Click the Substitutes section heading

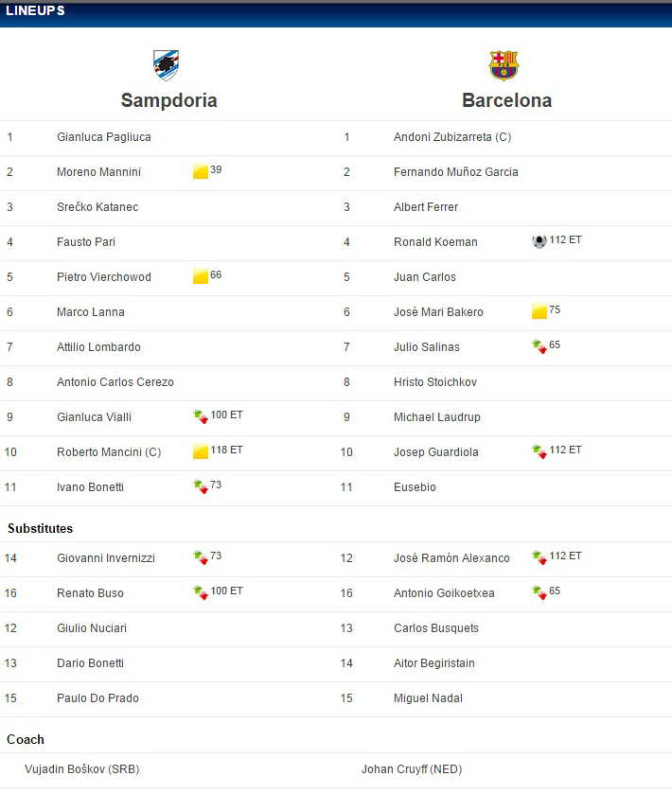(x=40, y=529)
